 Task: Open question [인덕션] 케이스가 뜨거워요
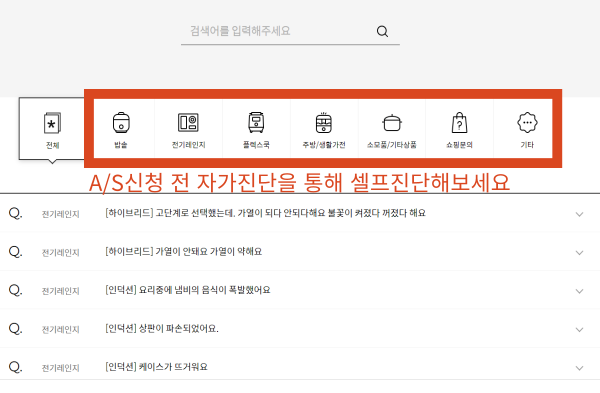coord(156,367)
